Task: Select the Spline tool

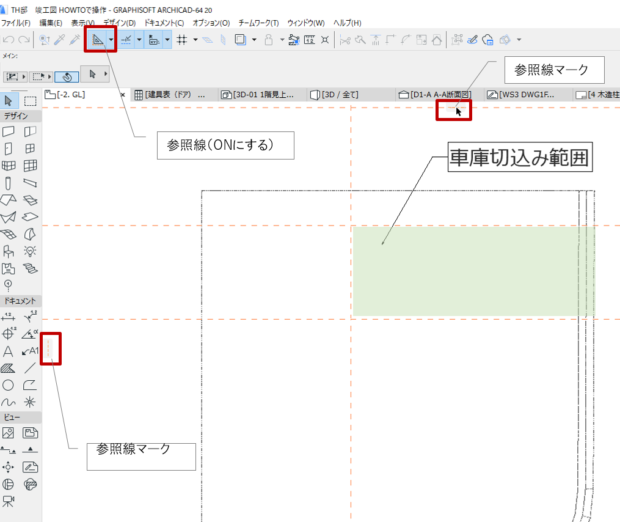Action: click(8, 403)
